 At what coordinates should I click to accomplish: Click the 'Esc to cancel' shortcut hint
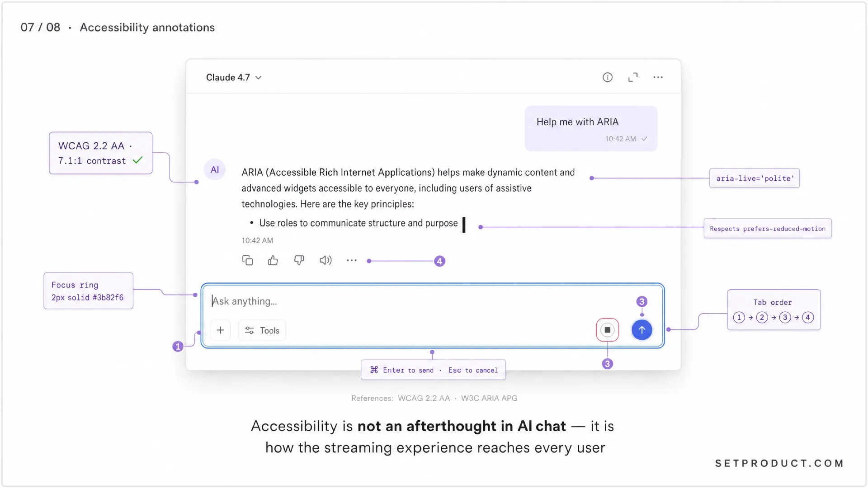(x=473, y=370)
